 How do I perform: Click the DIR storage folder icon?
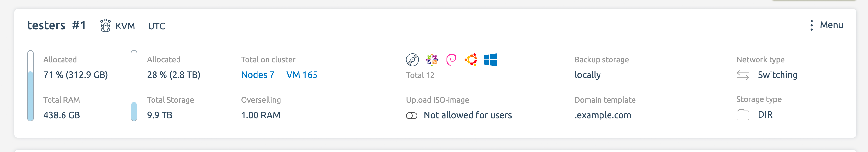point(743,115)
